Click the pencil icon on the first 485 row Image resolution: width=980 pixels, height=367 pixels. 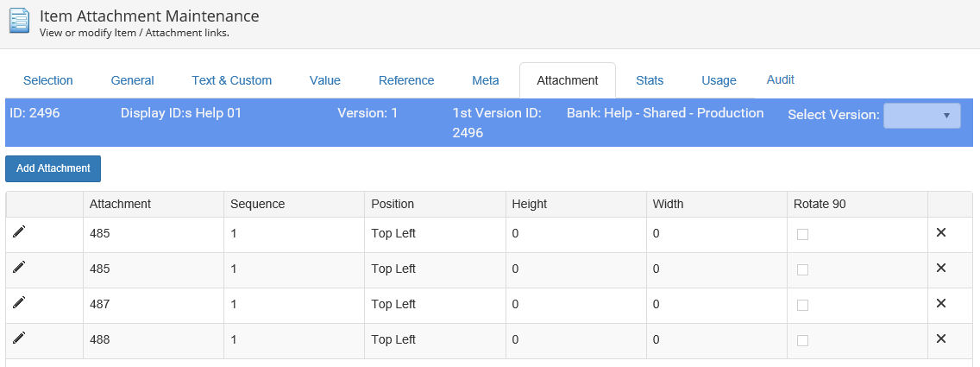[19, 232]
